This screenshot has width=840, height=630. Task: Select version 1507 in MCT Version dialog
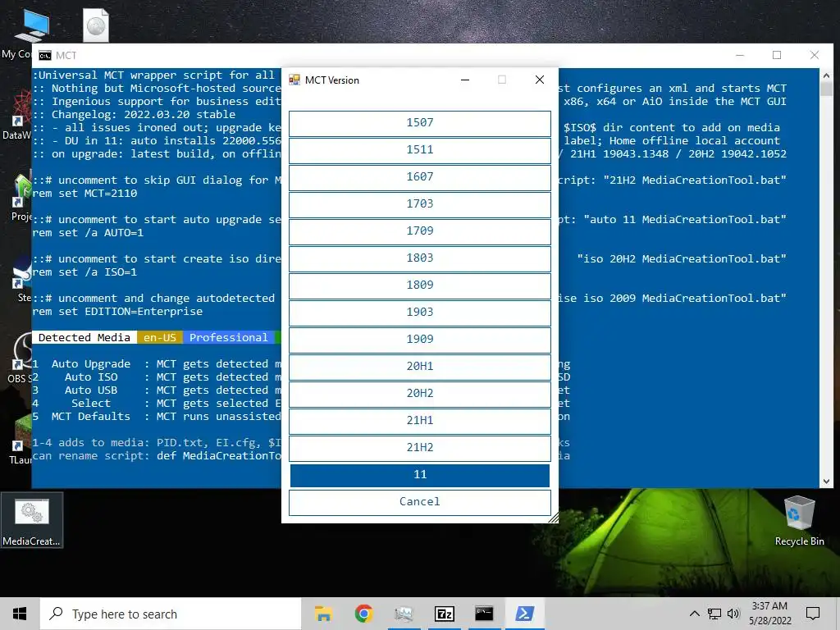pyautogui.click(x=419, y=123)
